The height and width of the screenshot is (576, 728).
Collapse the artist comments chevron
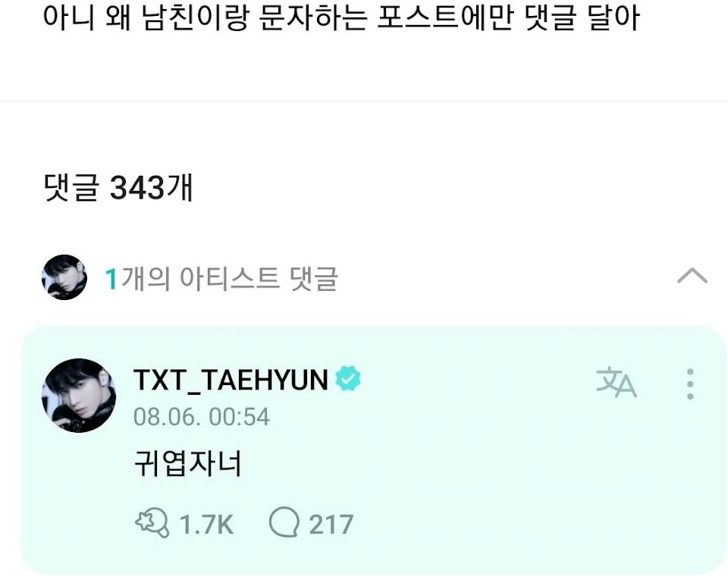[x=692, y=276]
